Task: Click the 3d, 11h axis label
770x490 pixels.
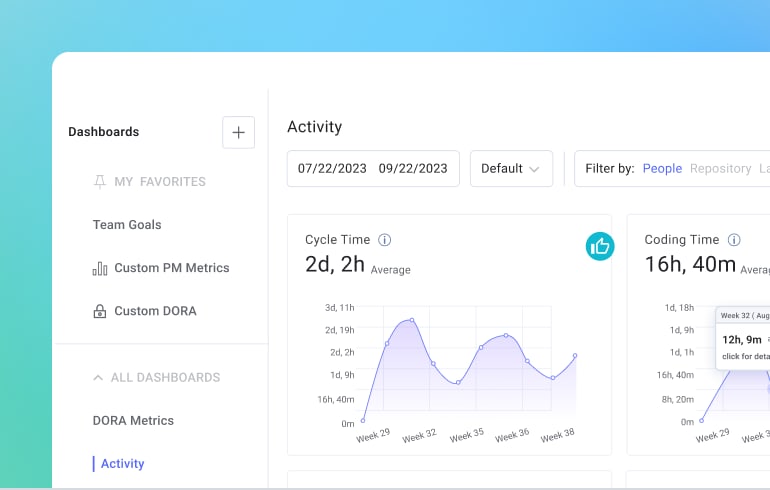Action: [339, 307]
